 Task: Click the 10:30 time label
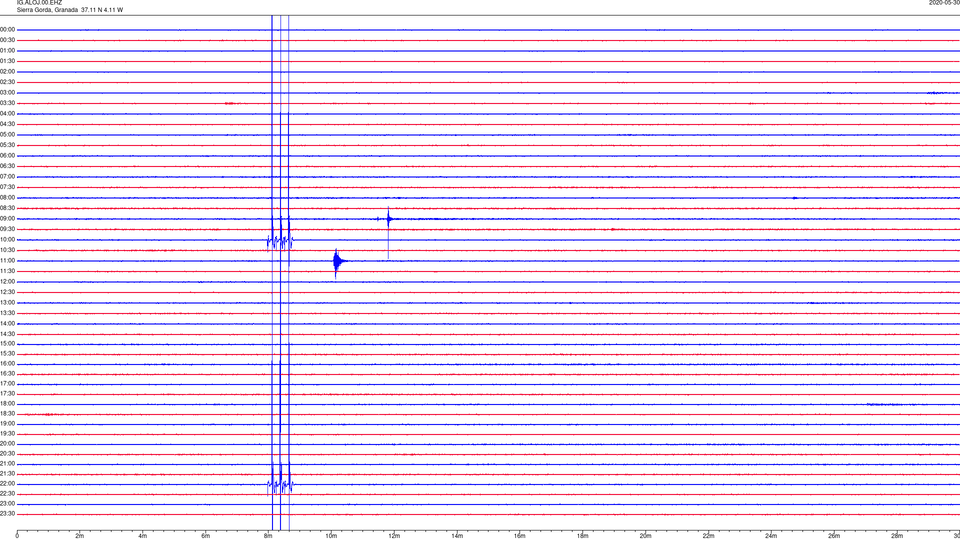[x=8, y=250]
